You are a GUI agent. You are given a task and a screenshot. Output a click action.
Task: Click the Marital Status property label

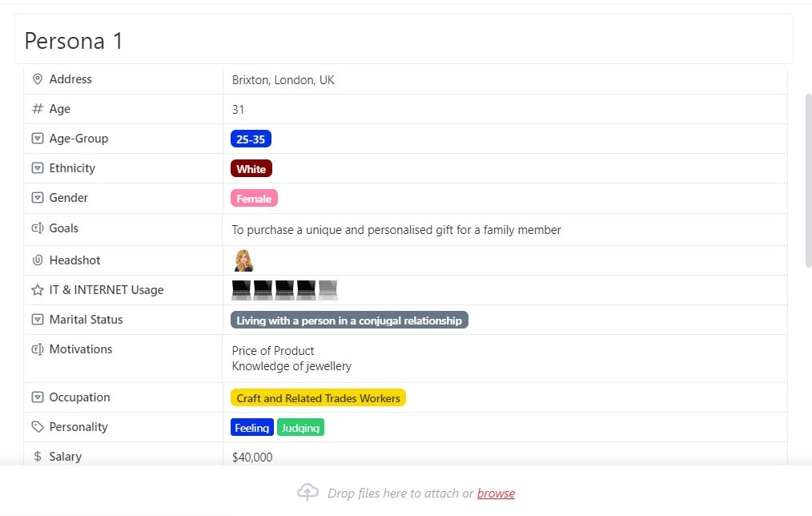[87, 319]
